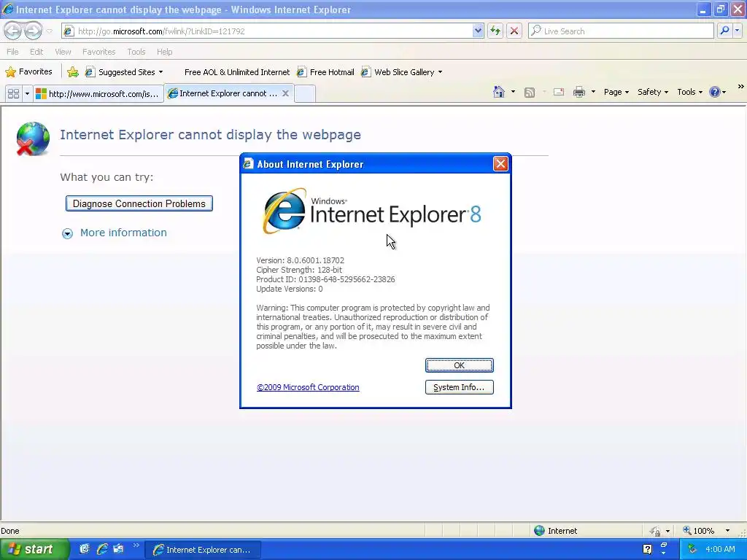This screenshot has height=560, width=747.
Task: Click Show Desktop quick launch icon
Action: (x=85, y=549)
